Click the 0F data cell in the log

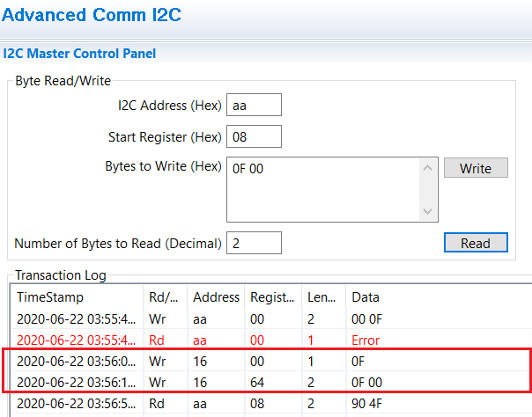click(x=358, y=362)
